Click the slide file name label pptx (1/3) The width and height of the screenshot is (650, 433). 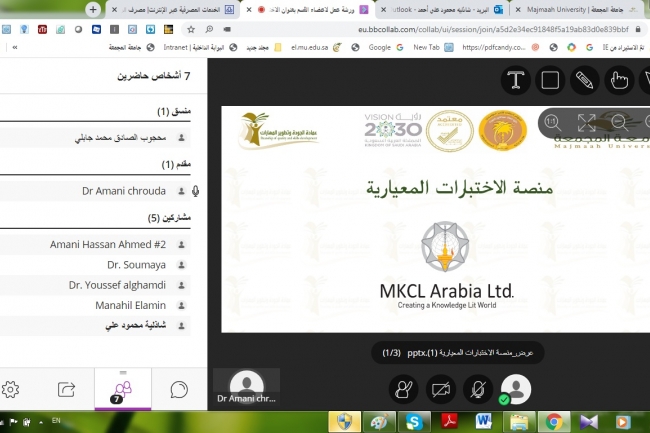pos(458,353)
